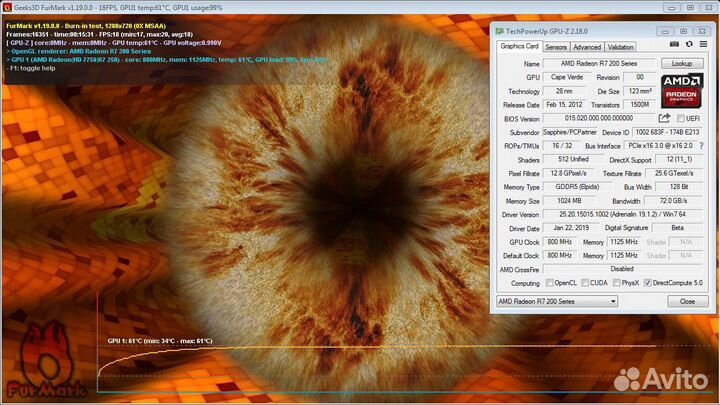The width and height of the screenshot is (720, 405).
Task: Click the GPU-Z title bar app icon
Action: [x=499, y=30]
